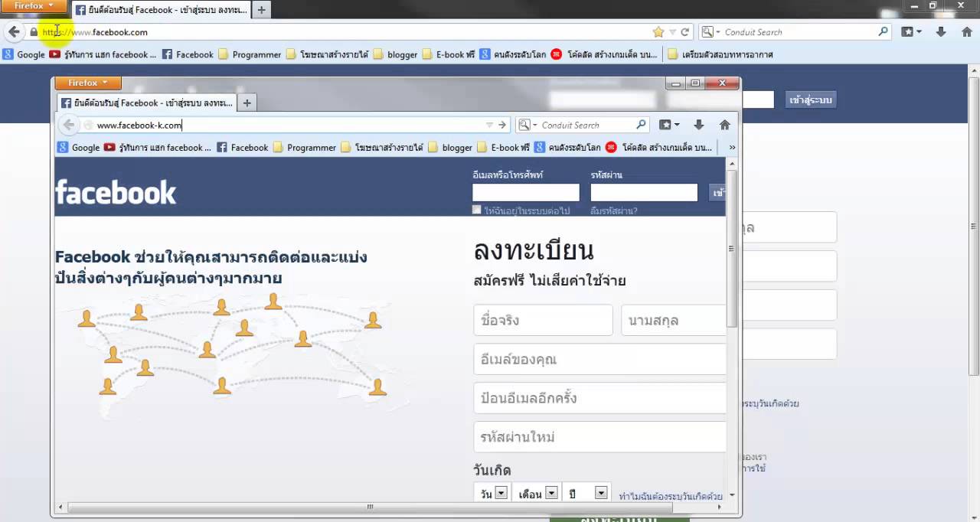Click the รหัสผ่านใหม่ field
This screenshot has height=522, width=980.
[x=599, y=437]
